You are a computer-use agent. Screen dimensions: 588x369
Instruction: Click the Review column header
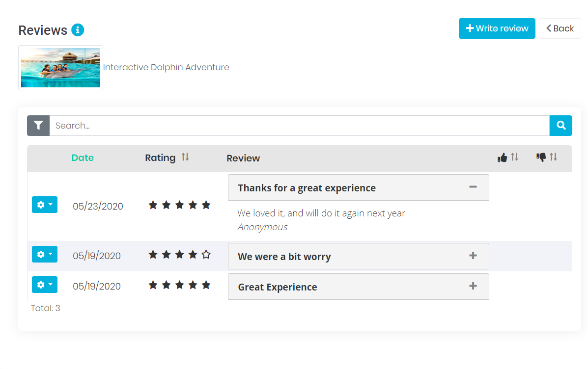tap(243, 158)
